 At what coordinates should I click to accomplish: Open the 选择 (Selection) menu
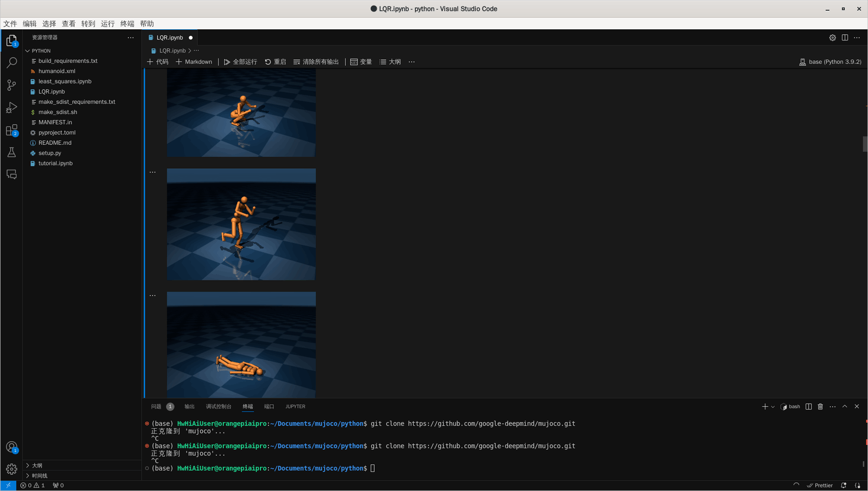(x=49, y=24)
